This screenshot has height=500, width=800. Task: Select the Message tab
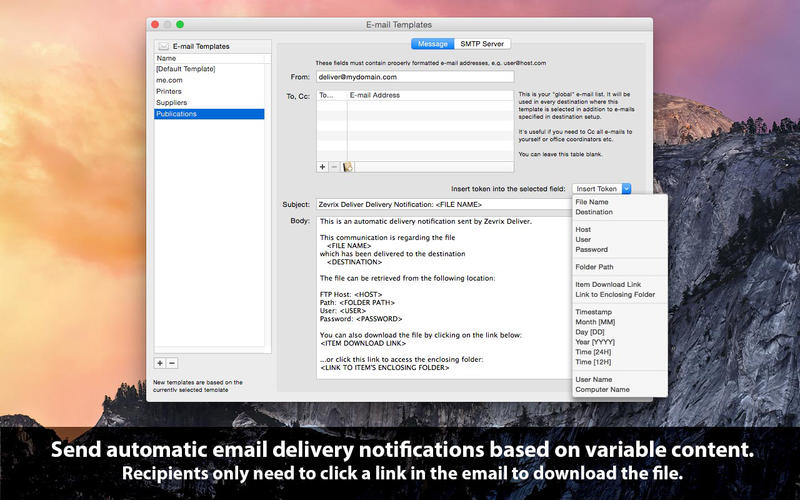click(x=433, y=44)
